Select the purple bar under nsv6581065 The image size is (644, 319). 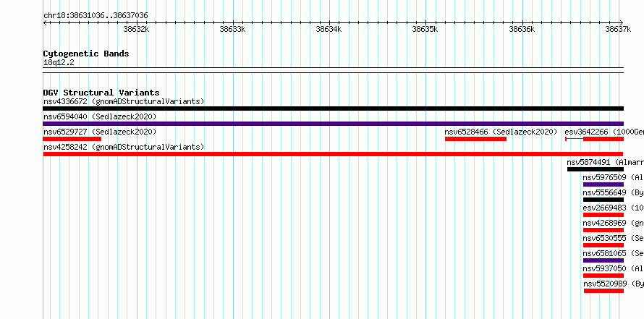(603, 260)
